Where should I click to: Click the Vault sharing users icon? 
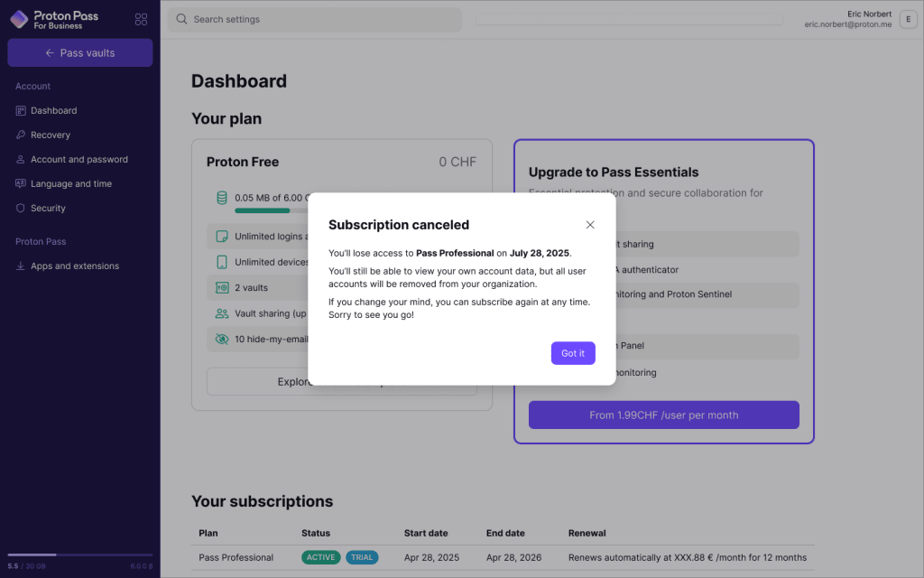coord(222,313)
